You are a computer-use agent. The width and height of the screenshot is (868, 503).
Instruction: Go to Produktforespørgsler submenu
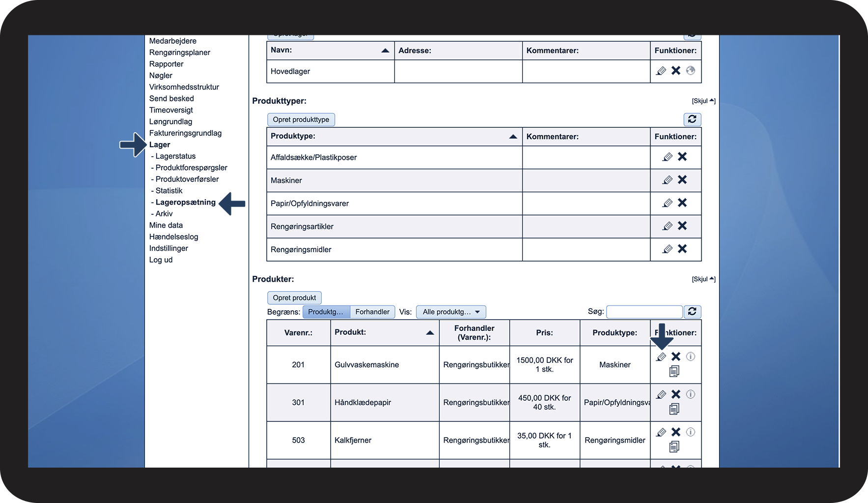pyautogui.click(x=191, y=168)
